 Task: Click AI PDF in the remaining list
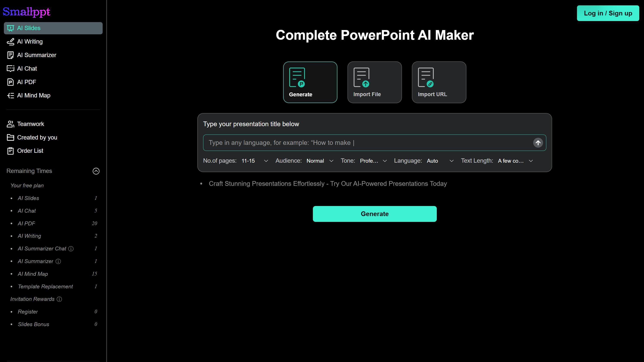pyautogui.click(x=26, y=224)
